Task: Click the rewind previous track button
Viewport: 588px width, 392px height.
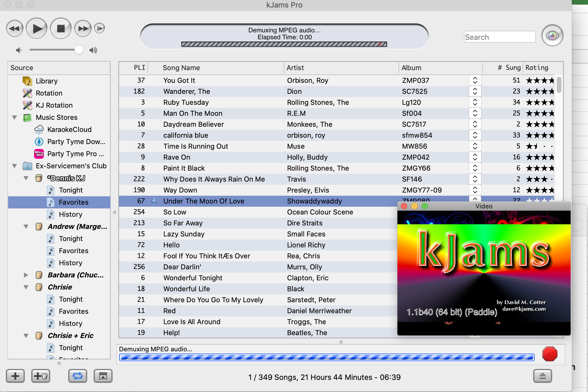Action: click(14, 29)
